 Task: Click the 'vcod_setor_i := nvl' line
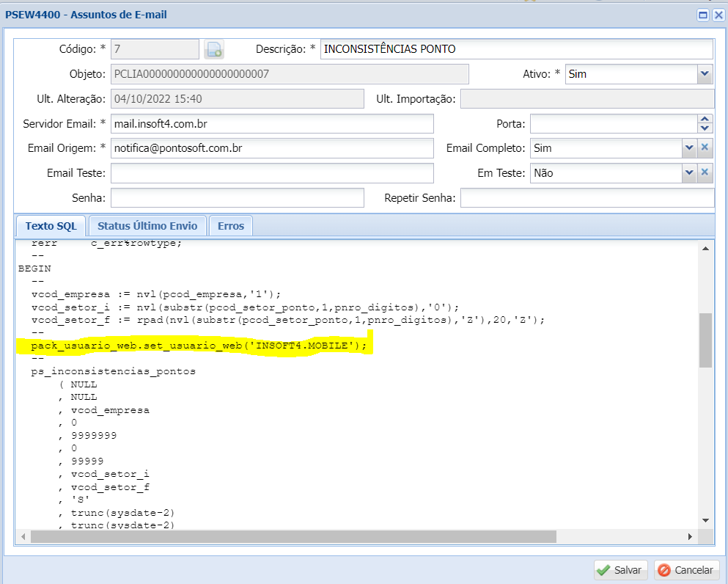pos(245,307)
